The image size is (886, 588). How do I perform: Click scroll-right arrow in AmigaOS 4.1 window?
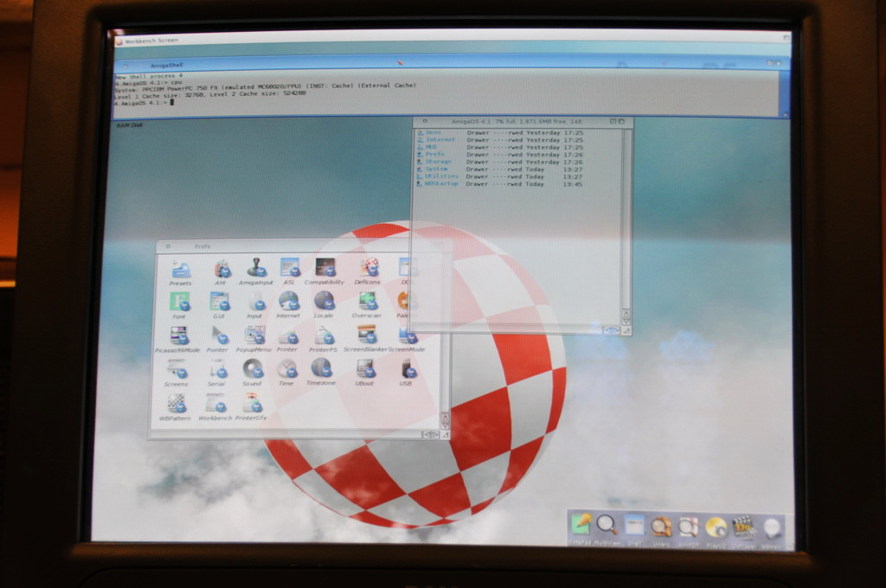[616, 330]
